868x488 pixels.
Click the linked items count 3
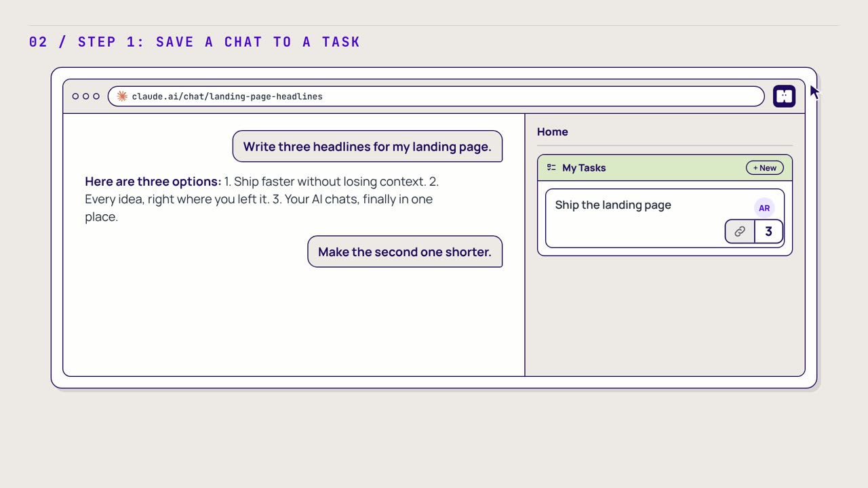pyautogui.click(x=768, y=232)
